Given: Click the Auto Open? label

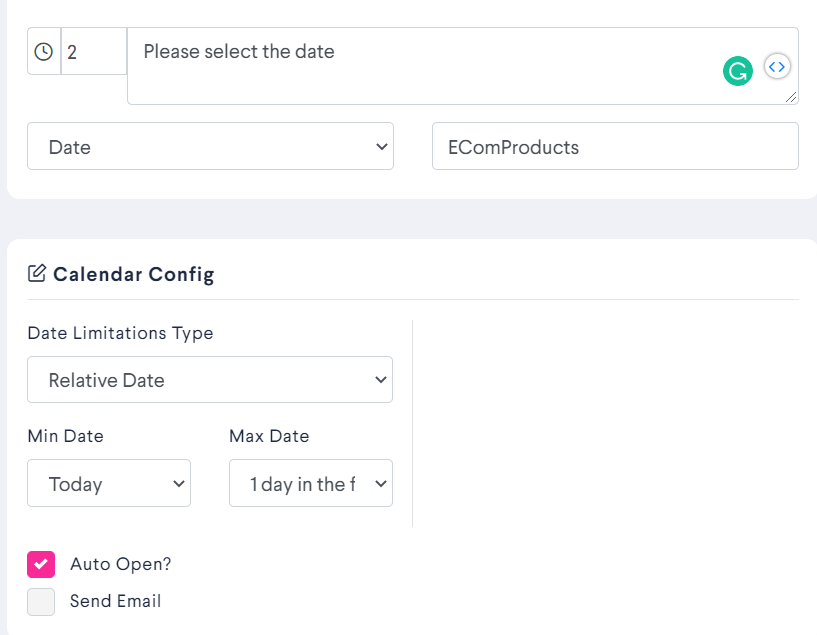Looking at the screenshot, I should (x=121, y=565).
